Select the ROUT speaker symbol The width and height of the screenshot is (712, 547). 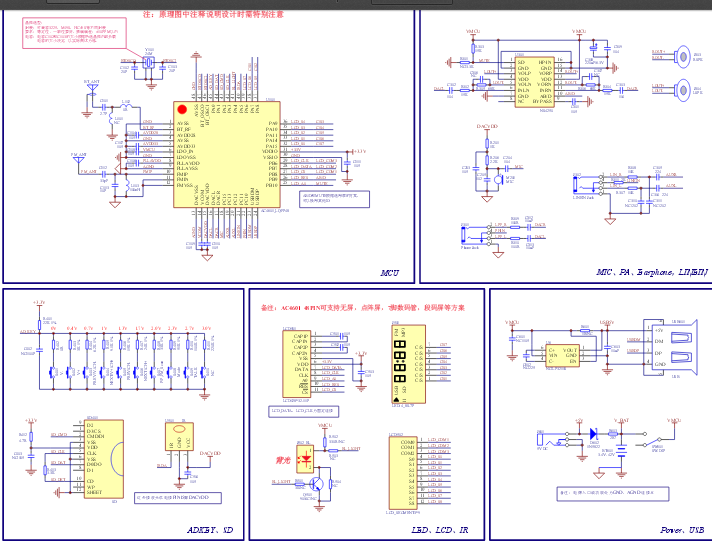[682, 57]
